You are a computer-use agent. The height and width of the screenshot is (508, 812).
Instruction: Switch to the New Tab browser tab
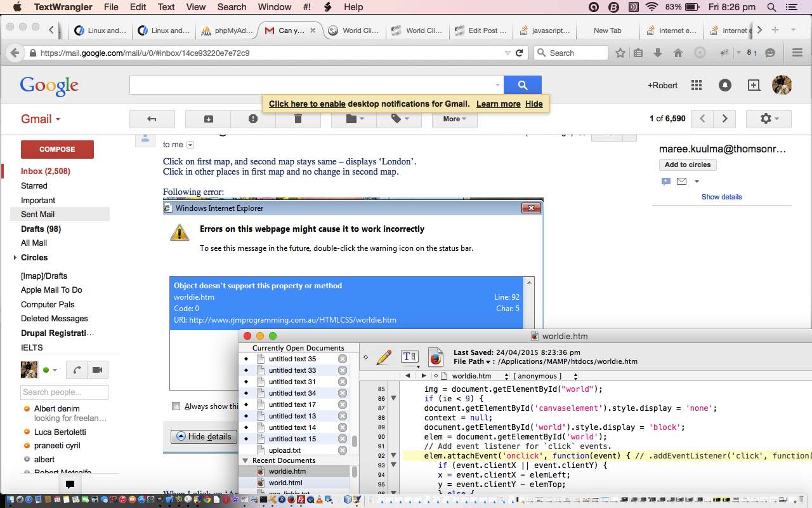pos(607,30)
